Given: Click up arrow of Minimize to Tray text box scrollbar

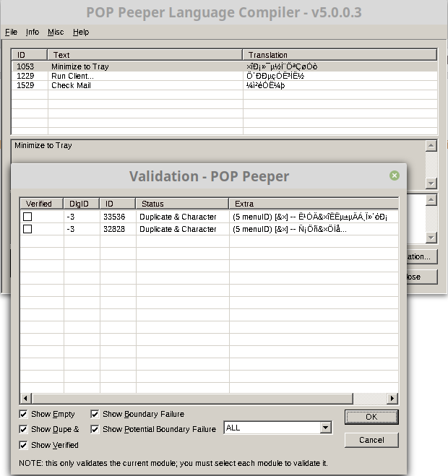Looking at the screenshot, I should [431, 146].
